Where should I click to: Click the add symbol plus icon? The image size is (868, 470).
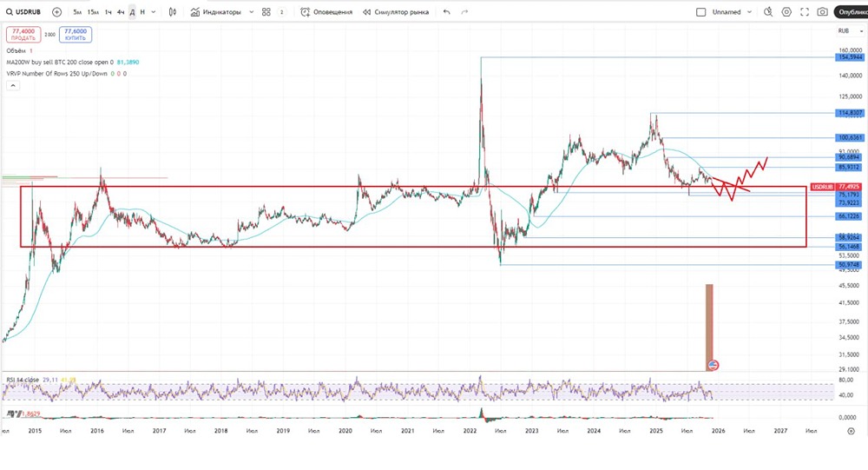[x=56, y=11]
